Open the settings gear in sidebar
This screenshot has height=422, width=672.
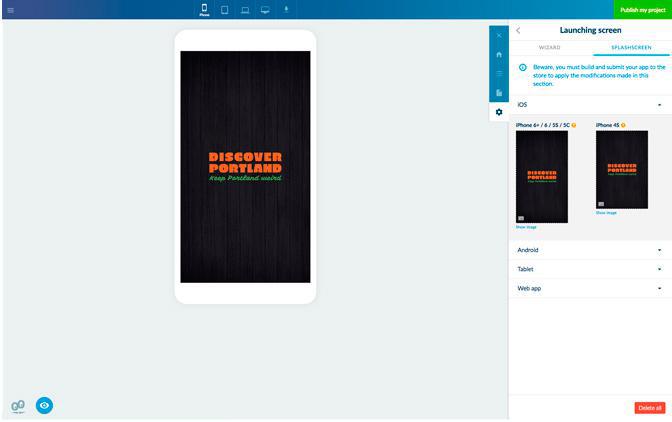click(x=499, y=112)
